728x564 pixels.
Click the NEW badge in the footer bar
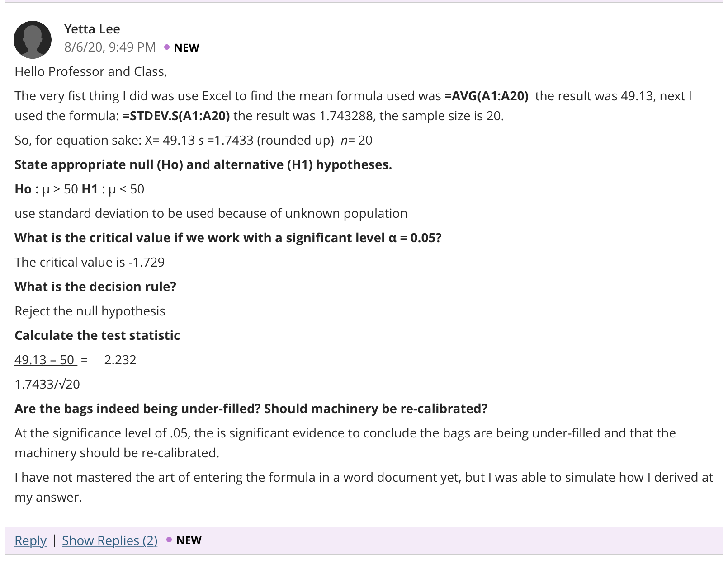189,540
